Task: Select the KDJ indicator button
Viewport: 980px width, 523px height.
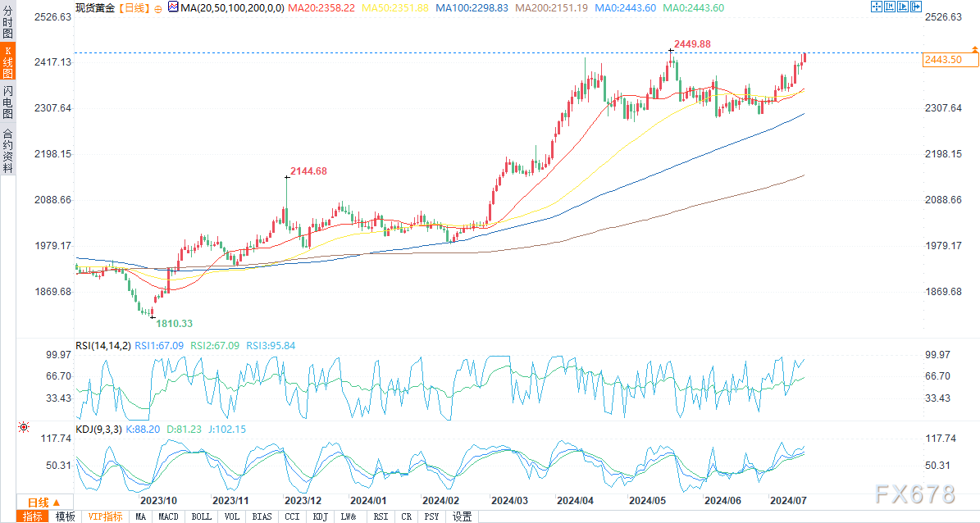Action: point(320,516)
